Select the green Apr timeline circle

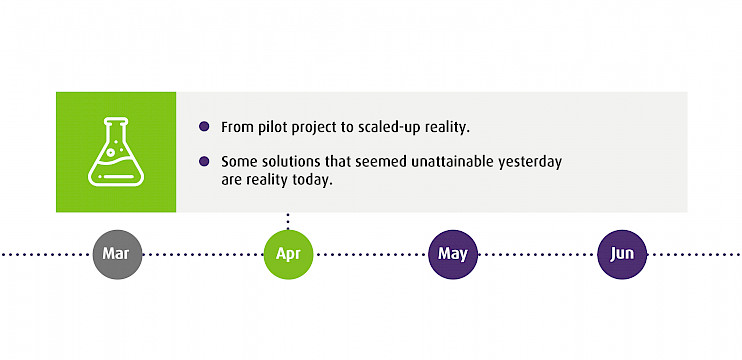288,255
